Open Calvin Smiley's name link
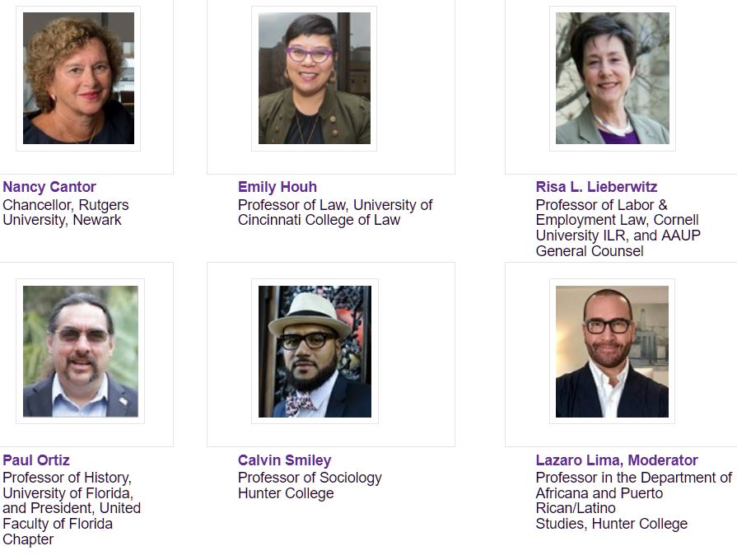The height and width of the screenshot is (560, 737). 284,460
